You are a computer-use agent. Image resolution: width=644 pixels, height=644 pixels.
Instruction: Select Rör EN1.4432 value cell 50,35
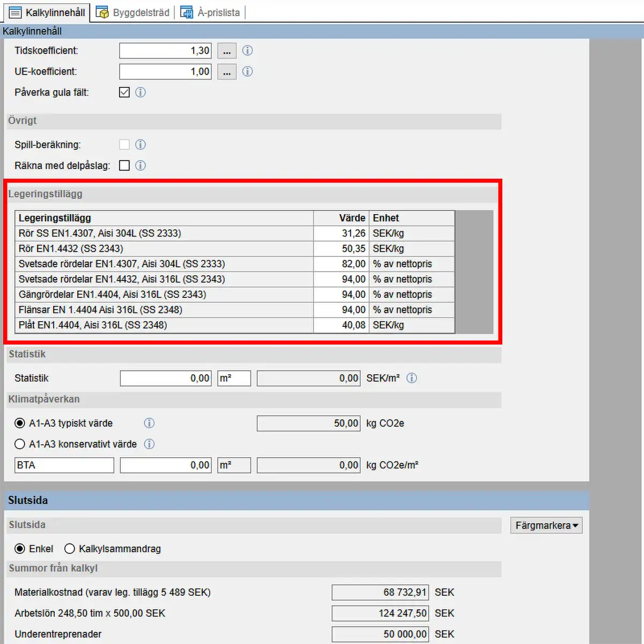coord(341,248)
